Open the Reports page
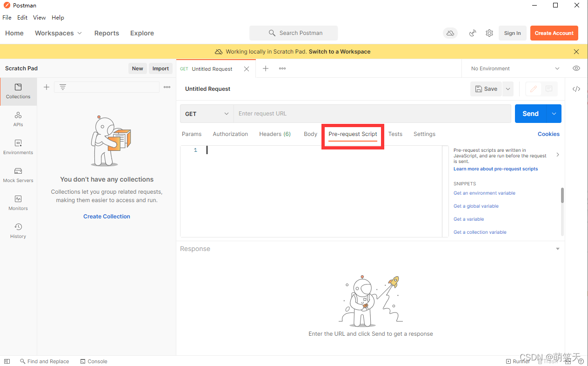This screenshot has width=588, height=366. tap(107, 33)
